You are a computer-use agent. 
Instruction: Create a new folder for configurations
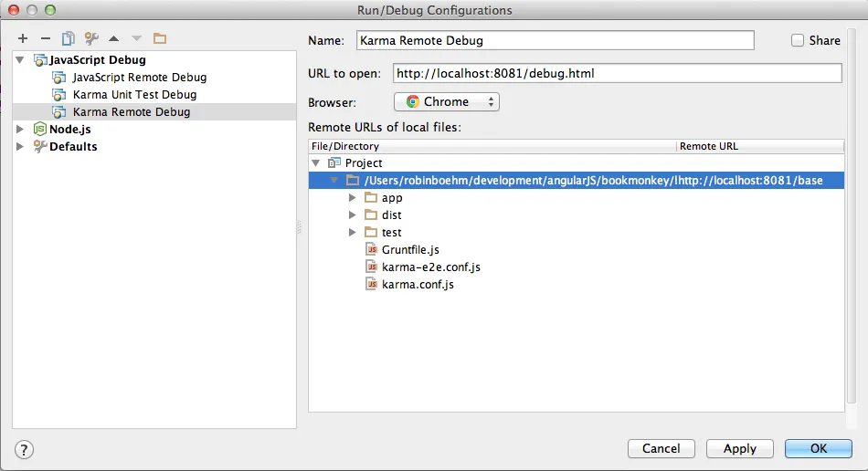point(160,38)
